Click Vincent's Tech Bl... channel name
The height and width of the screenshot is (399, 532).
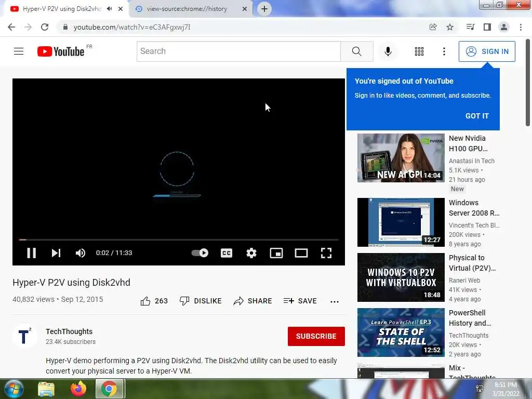474,225
